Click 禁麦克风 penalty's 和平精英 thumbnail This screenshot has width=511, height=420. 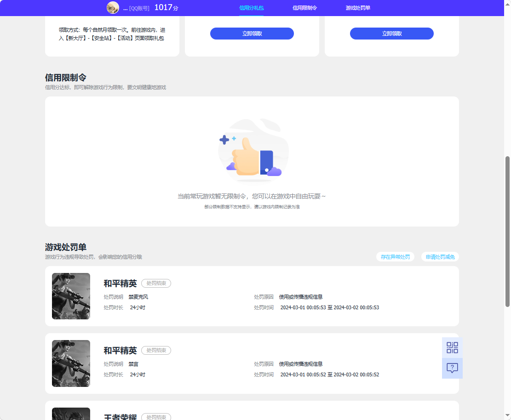[71, 296]
